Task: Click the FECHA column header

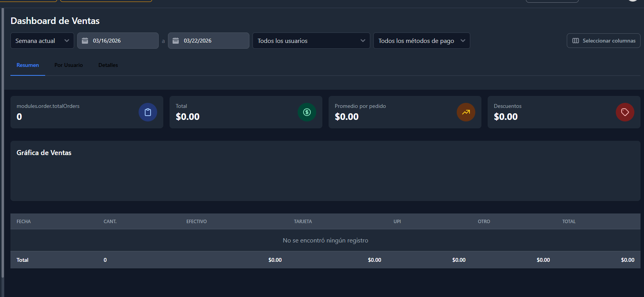Action: 24,222
